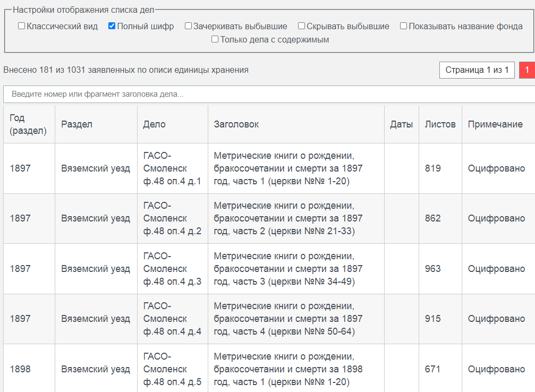Click the Даты column header
This screenshot has height=392, width=535.
coord(401,124)
